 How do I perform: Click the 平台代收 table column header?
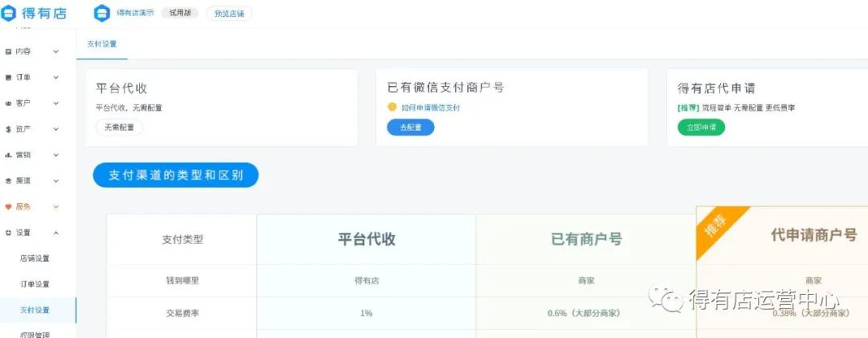click(x=366, y=239)
